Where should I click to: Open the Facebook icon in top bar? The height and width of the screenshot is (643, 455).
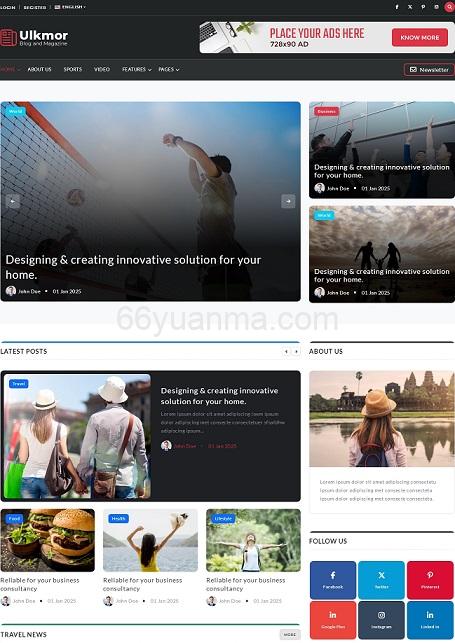(x=397, y=7)
